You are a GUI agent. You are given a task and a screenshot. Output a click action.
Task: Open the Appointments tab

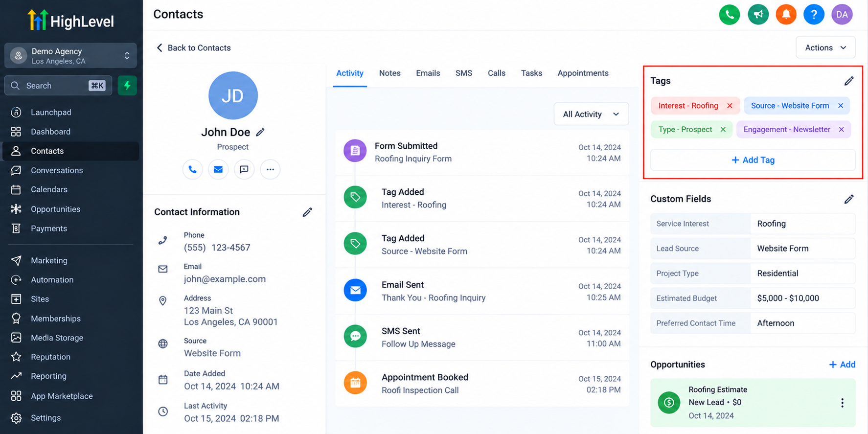tap(583, 73)
